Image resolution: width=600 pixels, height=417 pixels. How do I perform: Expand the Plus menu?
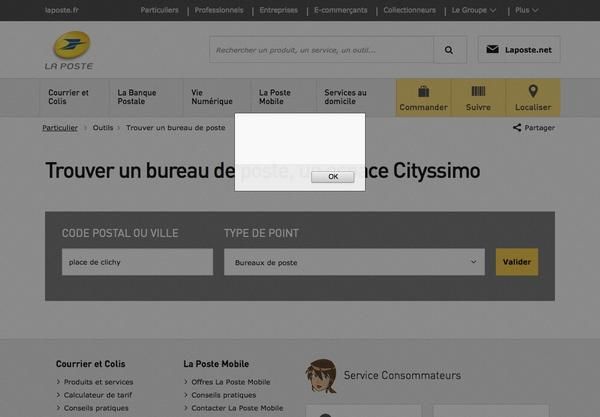click(x=526, y=10)
